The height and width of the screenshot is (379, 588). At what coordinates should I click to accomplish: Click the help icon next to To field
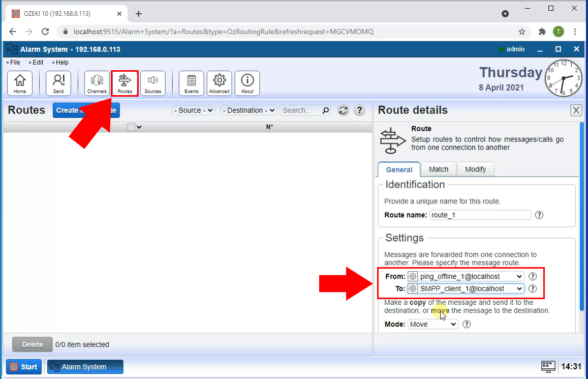coord(533,288)
